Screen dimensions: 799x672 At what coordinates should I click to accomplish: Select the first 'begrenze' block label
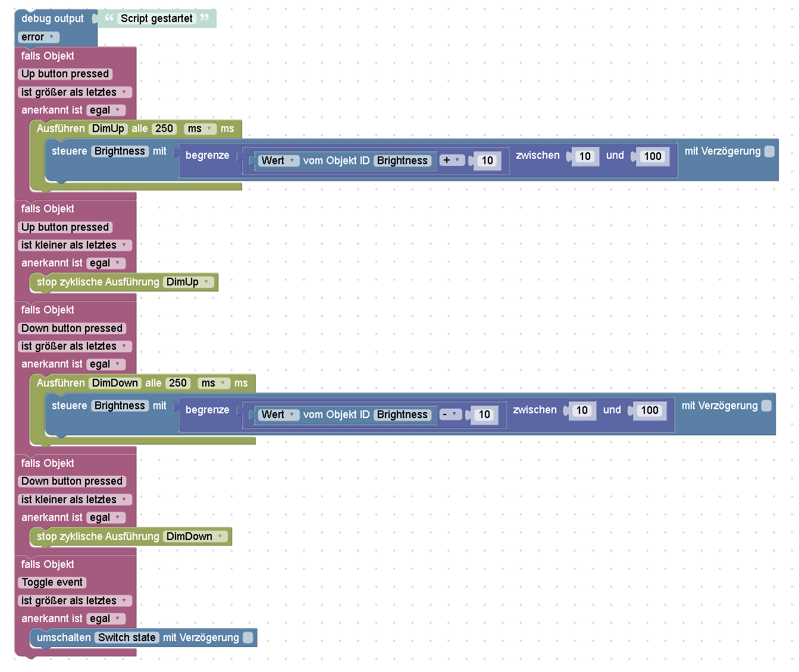pos(207,155)
